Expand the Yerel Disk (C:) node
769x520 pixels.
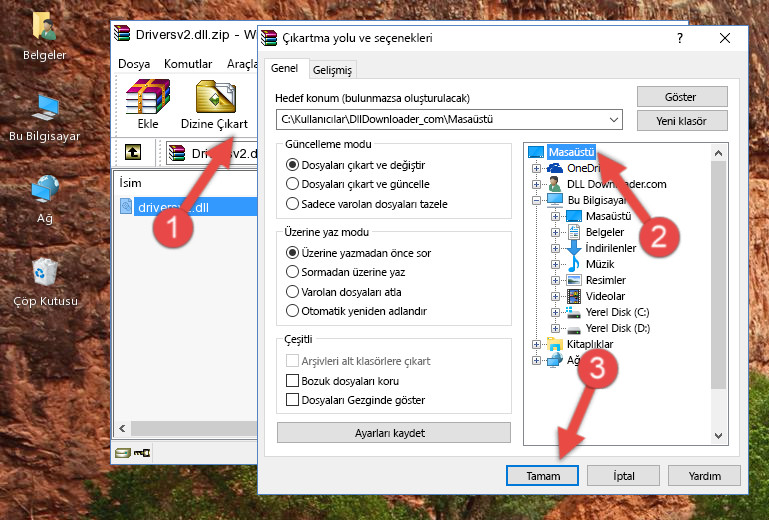tap(555, 312)
